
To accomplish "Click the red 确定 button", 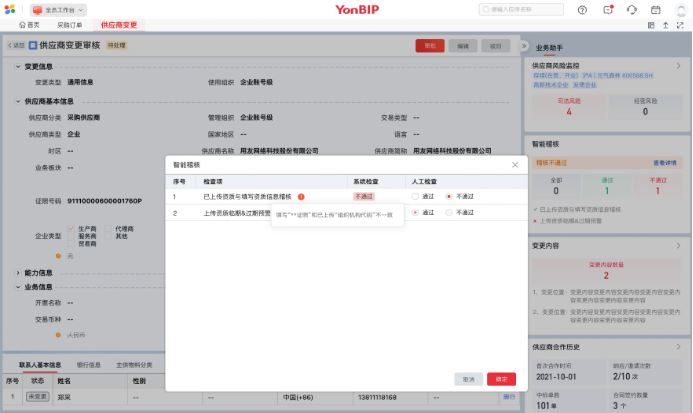I will tap(501, 380).
